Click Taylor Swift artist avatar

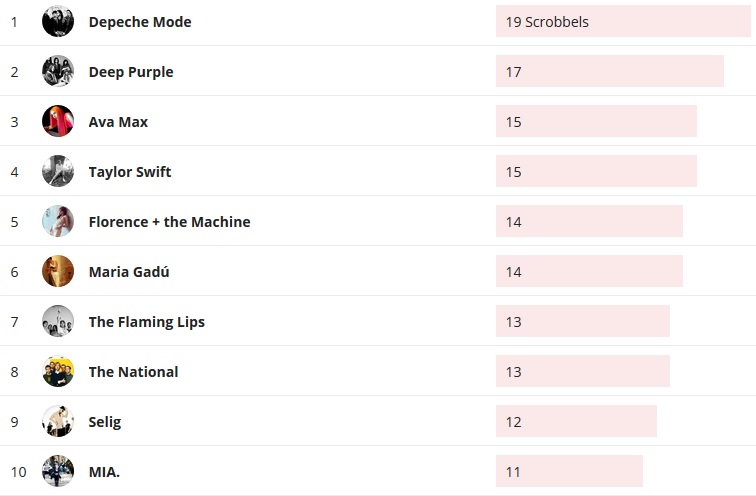pos(58,171)
